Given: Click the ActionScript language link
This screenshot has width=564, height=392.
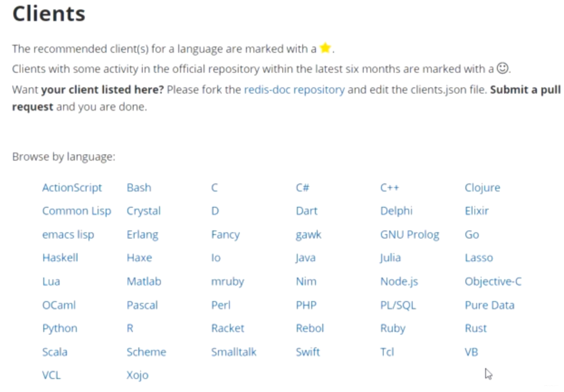Looking at the screenshot, I should coord(72,187).
